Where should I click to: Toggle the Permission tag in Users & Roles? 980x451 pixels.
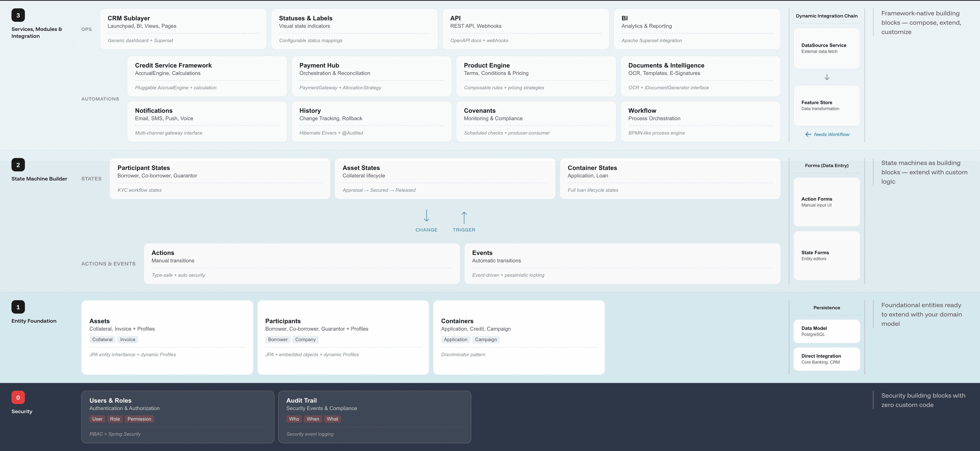click(x=139, y=419)
